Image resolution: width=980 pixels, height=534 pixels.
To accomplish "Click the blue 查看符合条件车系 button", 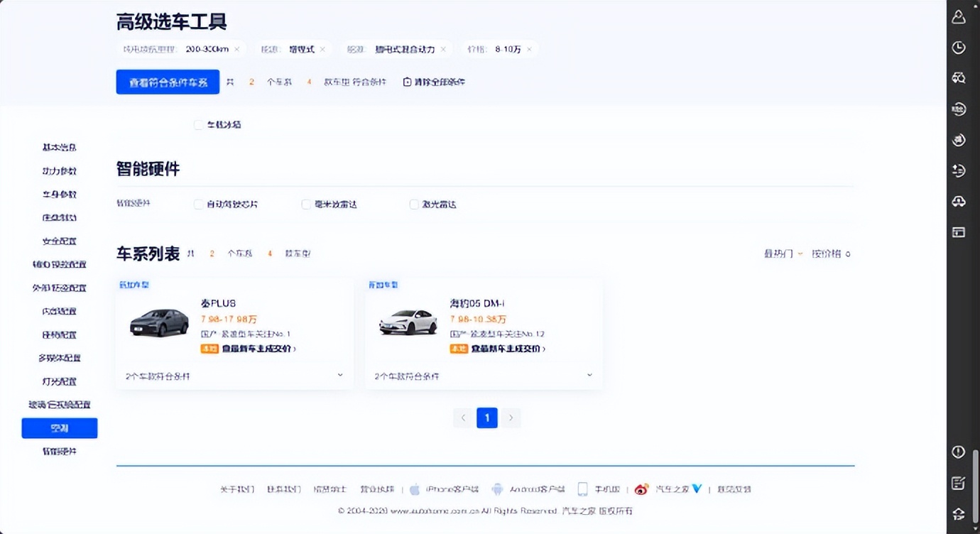I will tap(168, 82).
